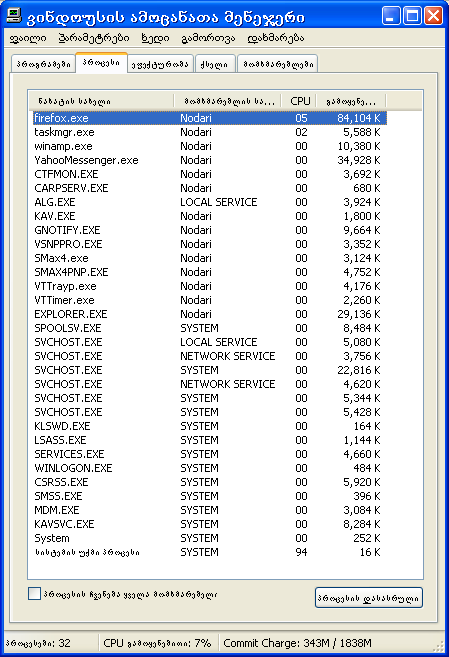This screenshot has width=449, height=657.
Task: Toggle show processes from all users checkbox
Action: point(34,593)
